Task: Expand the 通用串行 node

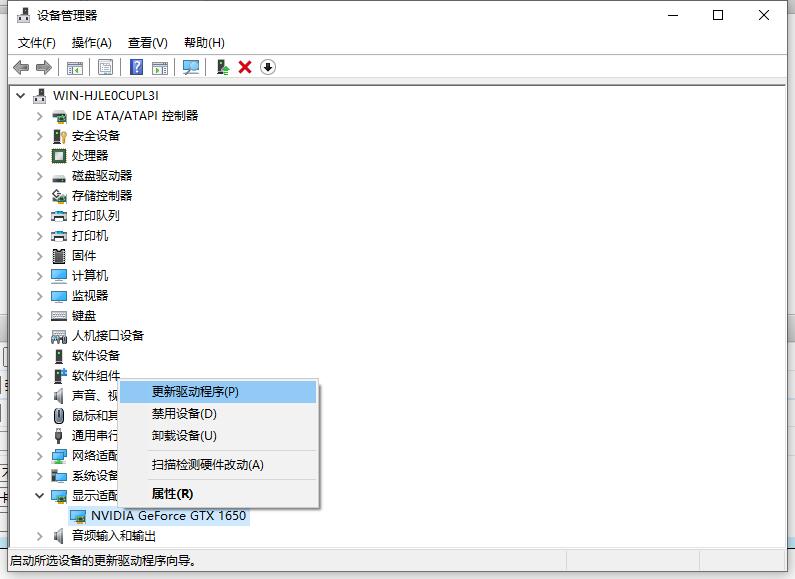Action: [40, 436]
